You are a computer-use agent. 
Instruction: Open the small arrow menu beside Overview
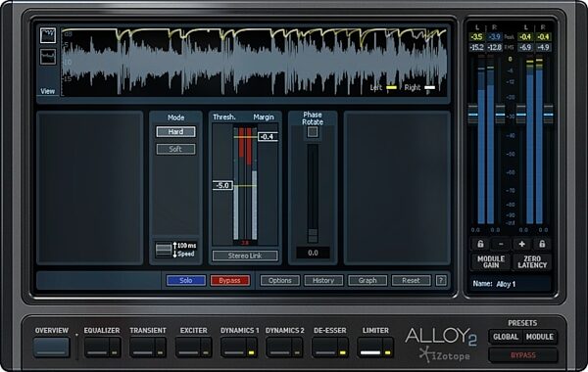[x=76, y=335]
